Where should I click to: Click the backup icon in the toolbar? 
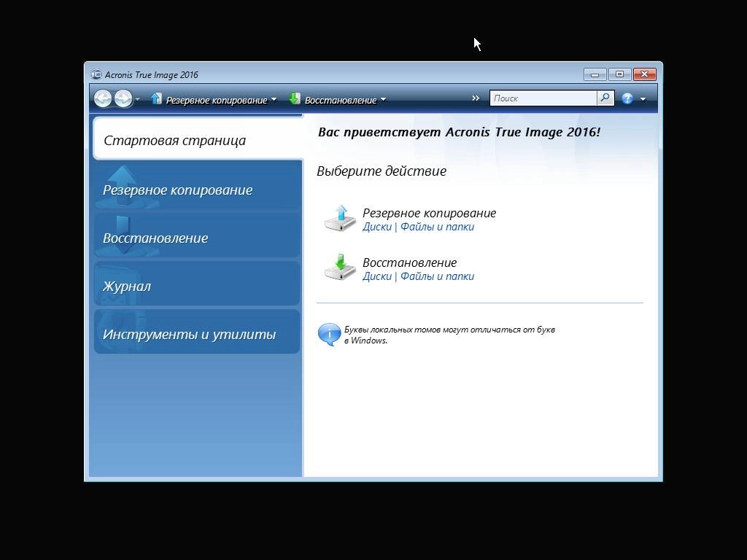tap(156, 98)
